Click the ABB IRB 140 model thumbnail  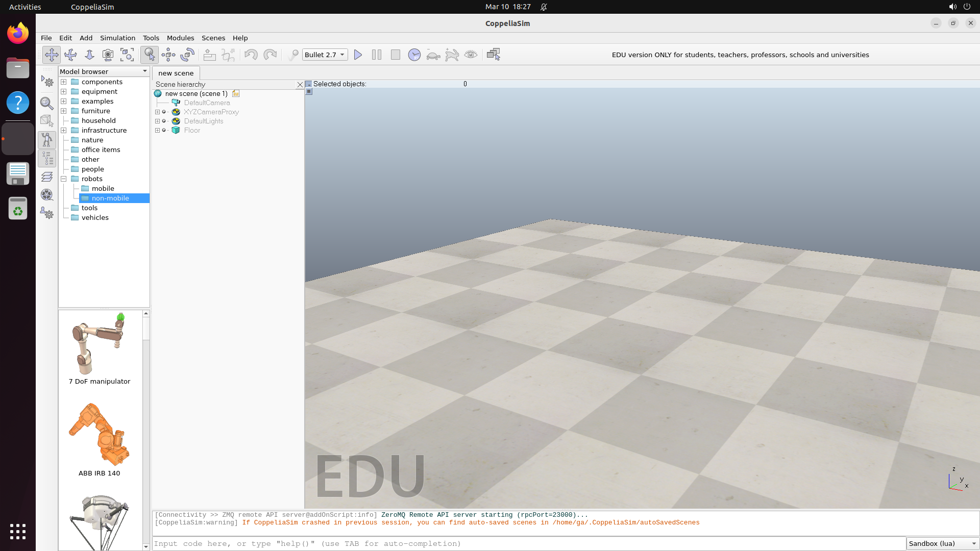100,435
